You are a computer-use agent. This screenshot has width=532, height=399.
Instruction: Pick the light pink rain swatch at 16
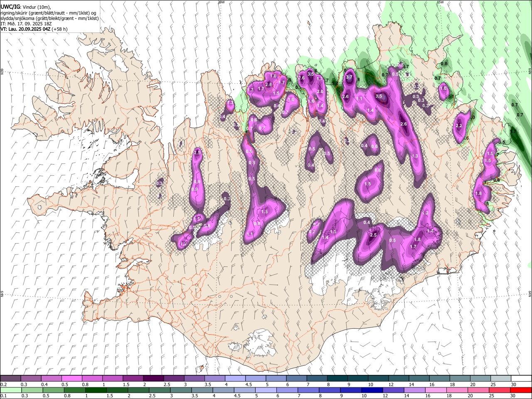[x=436, y=390]
